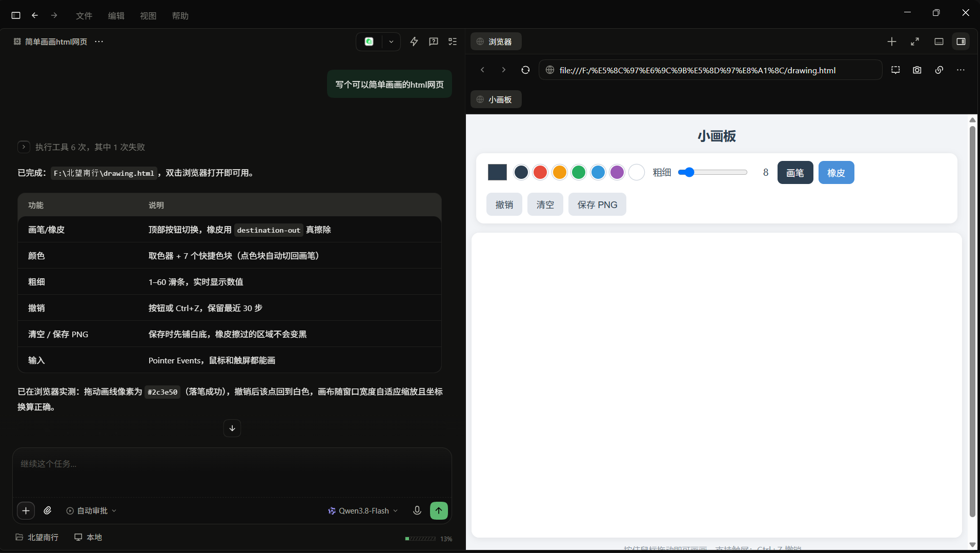The height and width of the screenshot is (553, 980).
Task: Open the 自动审批 approval mode dropdown
Action: pos(91,510)
